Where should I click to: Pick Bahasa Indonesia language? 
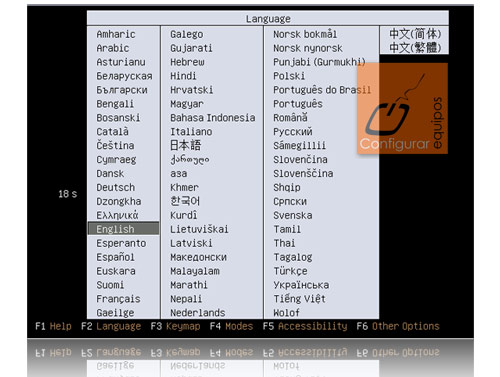click(x=213, y=118)
